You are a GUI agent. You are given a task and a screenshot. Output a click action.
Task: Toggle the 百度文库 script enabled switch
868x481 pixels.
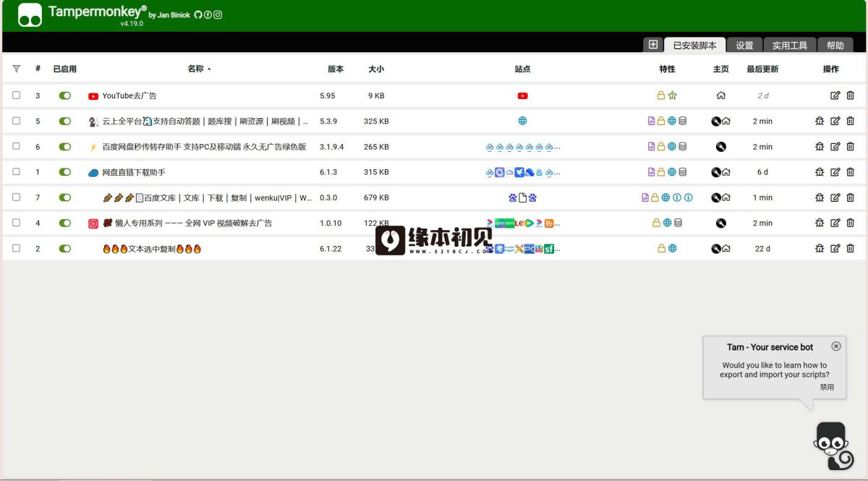(65, 197)
